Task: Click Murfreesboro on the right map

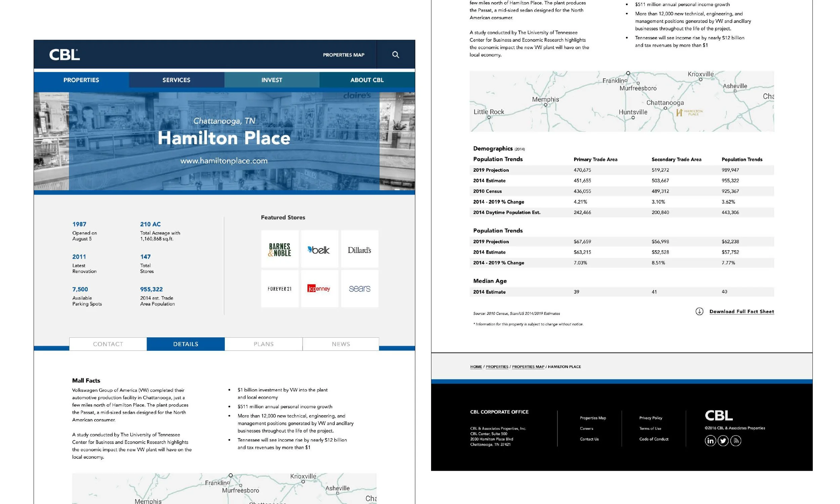Action: 638,88
